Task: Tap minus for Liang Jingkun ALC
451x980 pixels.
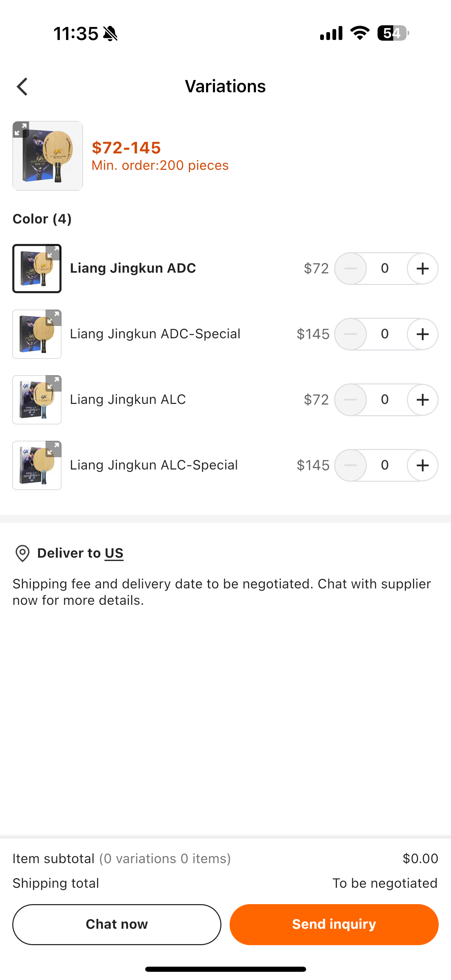Action: (350, 400)
